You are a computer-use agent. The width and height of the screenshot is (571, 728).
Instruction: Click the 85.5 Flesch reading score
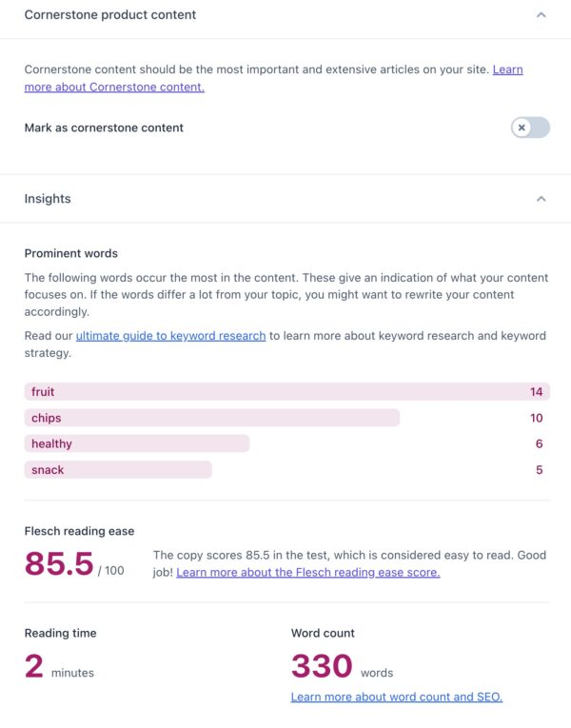(x=59, y=563)
